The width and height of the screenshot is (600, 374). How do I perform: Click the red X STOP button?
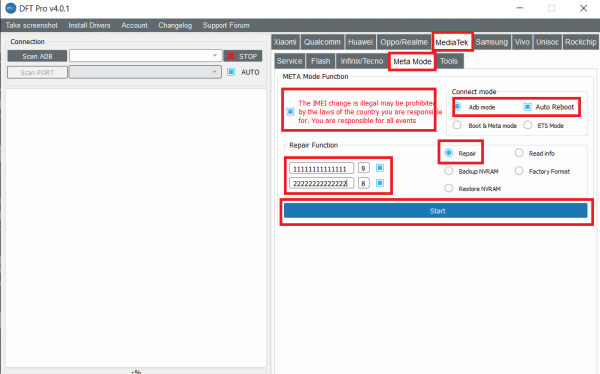[x=243, y=56]
